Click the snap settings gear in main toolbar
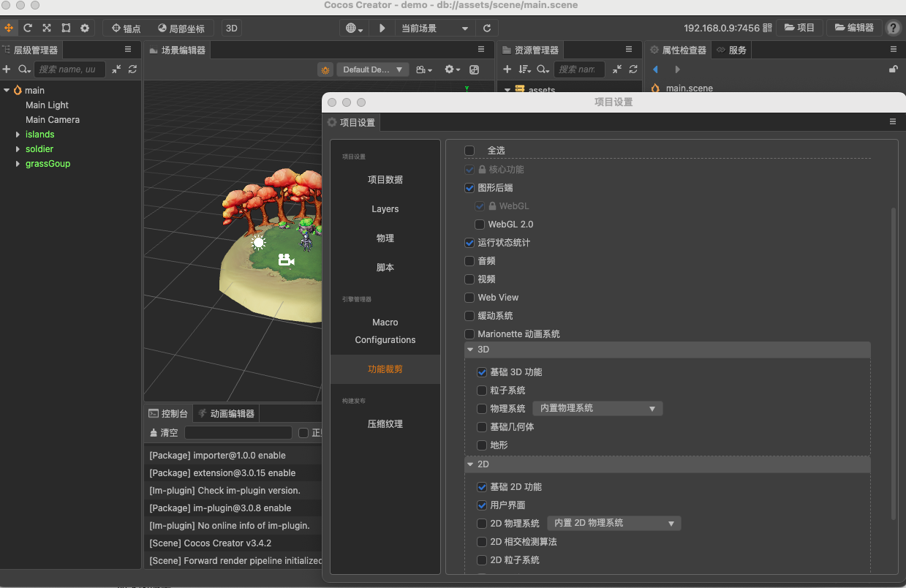This screenshot has height=588, width=906. (x=85, y=28)
